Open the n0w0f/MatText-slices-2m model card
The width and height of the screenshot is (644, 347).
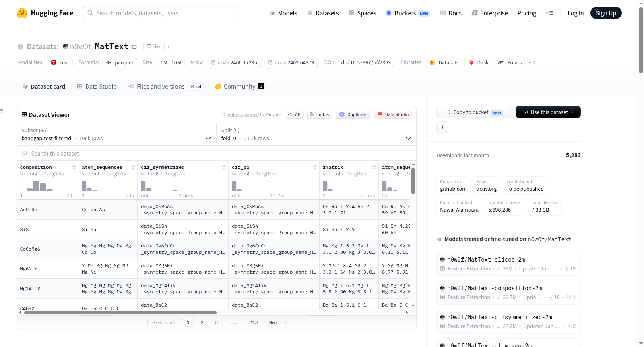click(508, 264)
